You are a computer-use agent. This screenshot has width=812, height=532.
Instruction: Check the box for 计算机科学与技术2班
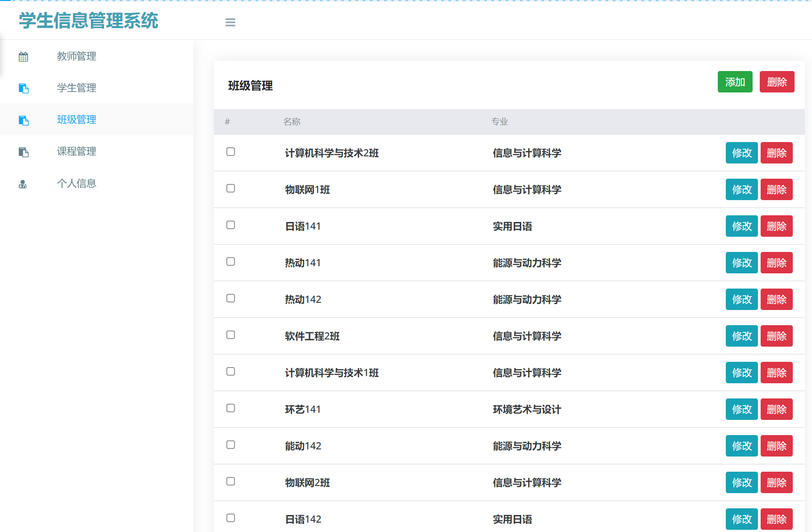[x=230, y=152]
